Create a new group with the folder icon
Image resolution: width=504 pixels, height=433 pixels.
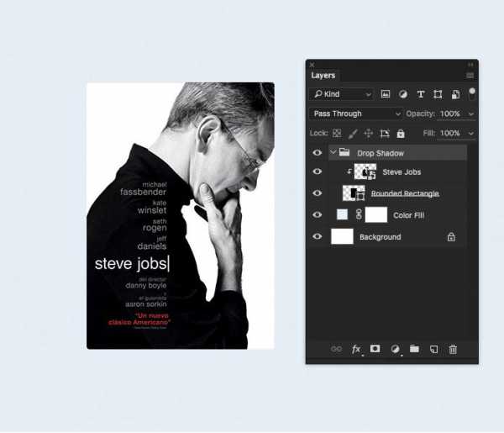414,349
